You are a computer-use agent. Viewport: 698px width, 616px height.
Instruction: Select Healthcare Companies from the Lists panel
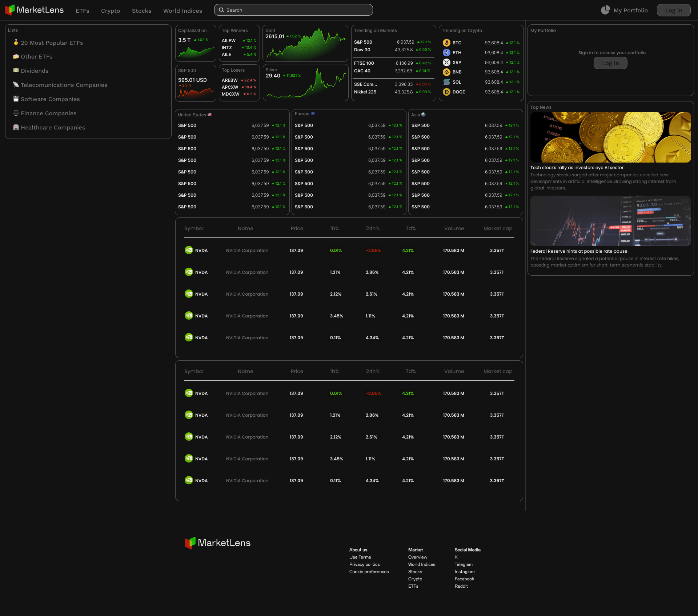coord(53,127)
